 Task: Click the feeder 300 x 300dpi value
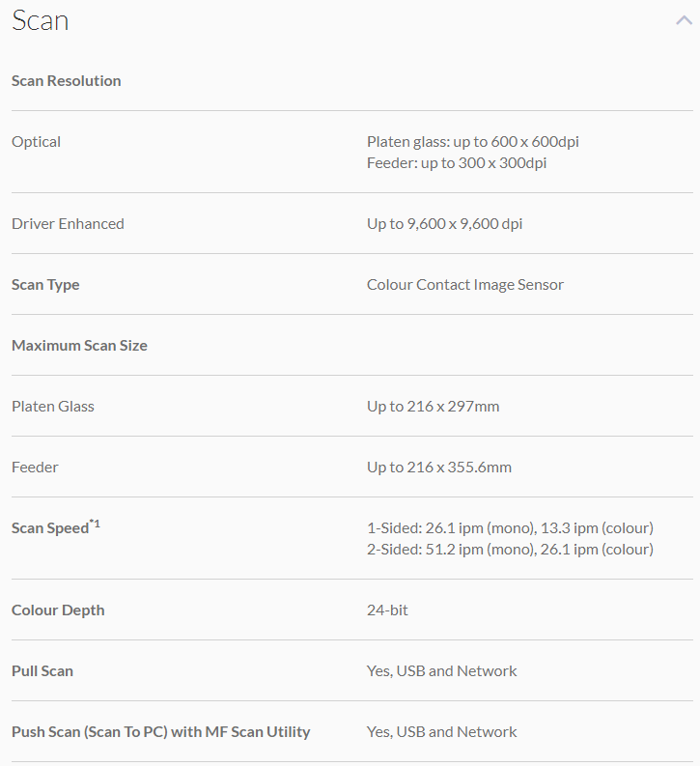click(457, 163)
